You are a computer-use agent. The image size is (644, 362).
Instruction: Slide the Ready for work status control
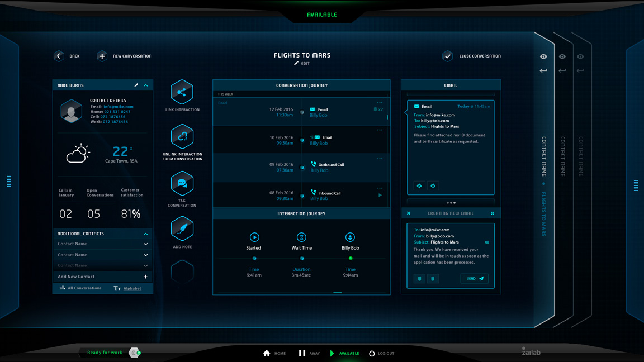coord(132,353)
